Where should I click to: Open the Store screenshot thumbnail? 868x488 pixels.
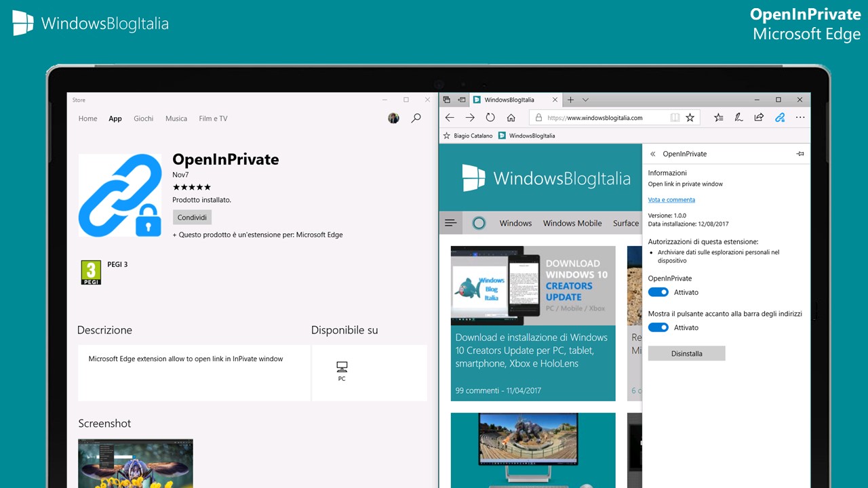point(136,464)
